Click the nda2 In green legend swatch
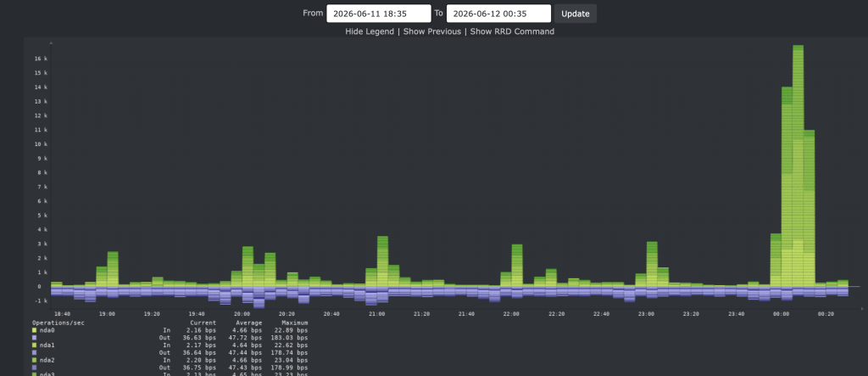 point(34,360)
